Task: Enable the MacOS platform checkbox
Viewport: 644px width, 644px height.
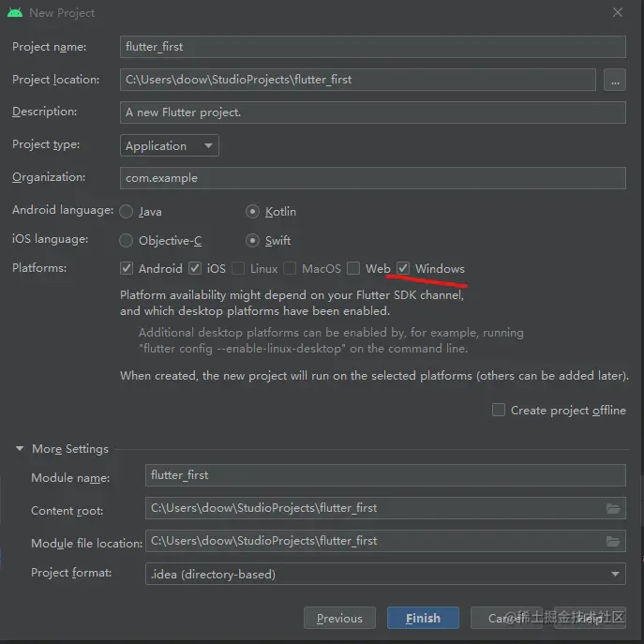Action: point(290,269)
